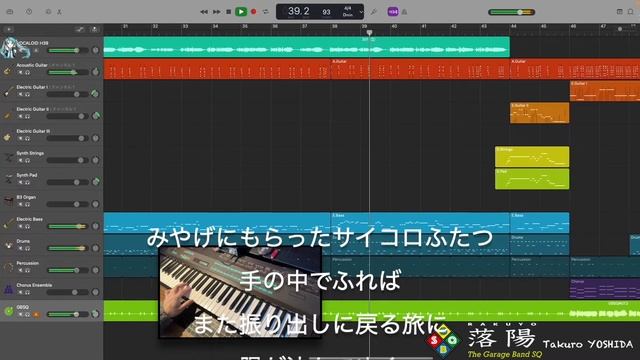Viewport: 640px width, 360px height.
Task: Select the orange E.Guitar I region
Action: click(x=605, y=91)
